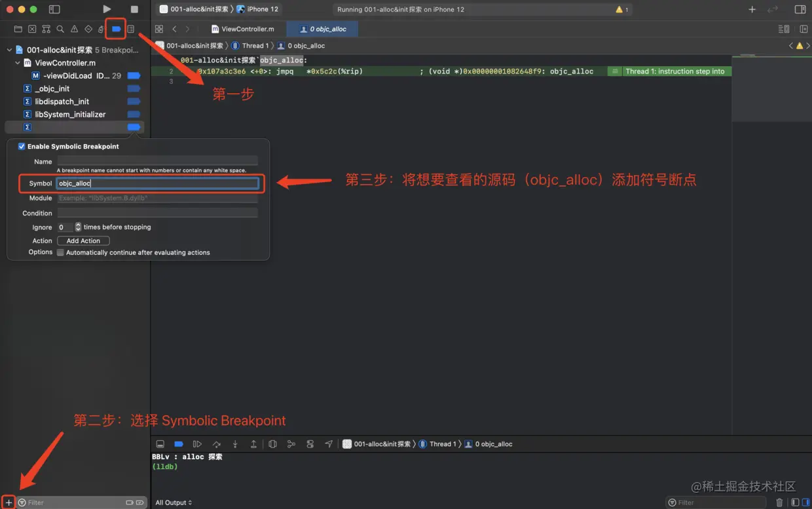Switch to the 0 objc_alloc tab
Image resolution: width=812 pixels, height=509 pixels.
pyautogui.click(x=323, y=29)
